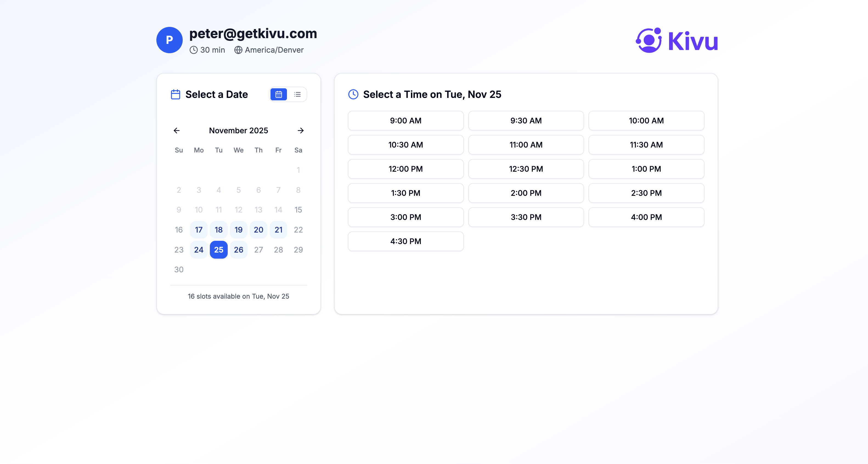Switch to calendar grid view
This screenshot has height=464, width=868.
[x=278, y=94]
